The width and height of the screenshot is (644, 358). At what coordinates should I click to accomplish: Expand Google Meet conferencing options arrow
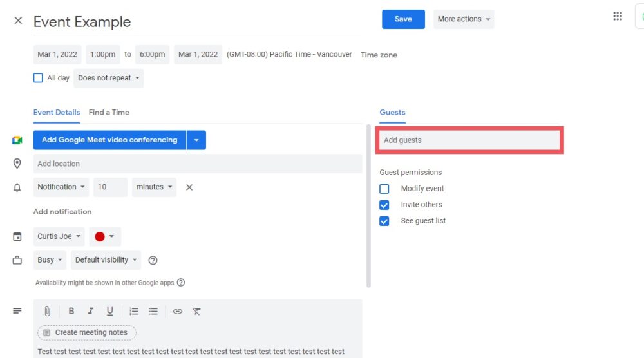(x=196, y=140)
